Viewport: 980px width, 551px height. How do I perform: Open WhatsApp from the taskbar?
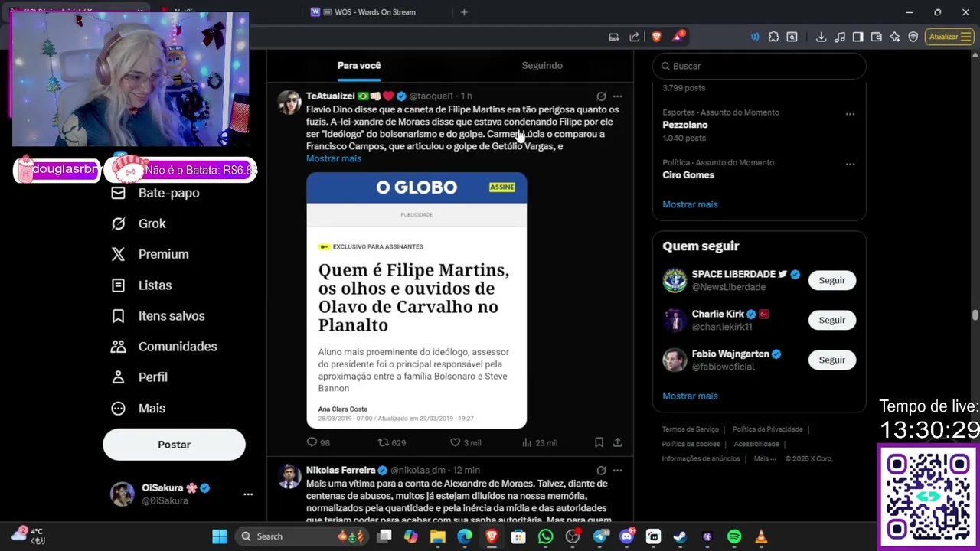tap(545, 536)
